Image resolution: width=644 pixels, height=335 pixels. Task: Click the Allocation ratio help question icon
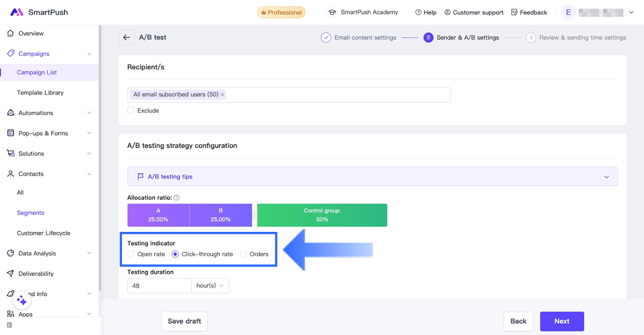point(176,198)
